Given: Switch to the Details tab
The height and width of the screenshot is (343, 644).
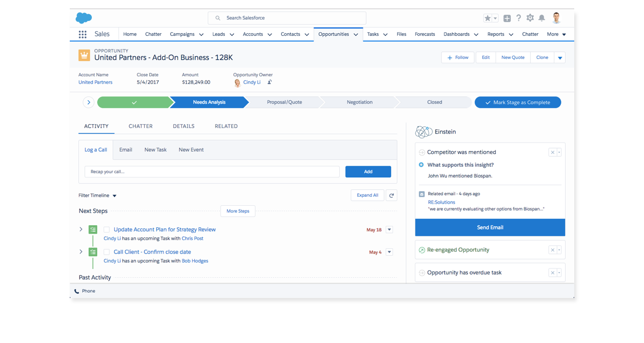Looking at the screenshot, I should (184, 126).
